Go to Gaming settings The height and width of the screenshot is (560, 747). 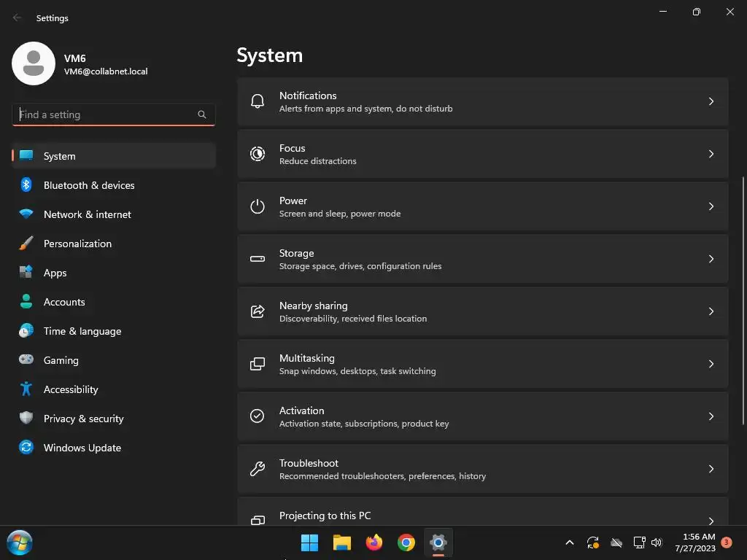pos(114,360)
